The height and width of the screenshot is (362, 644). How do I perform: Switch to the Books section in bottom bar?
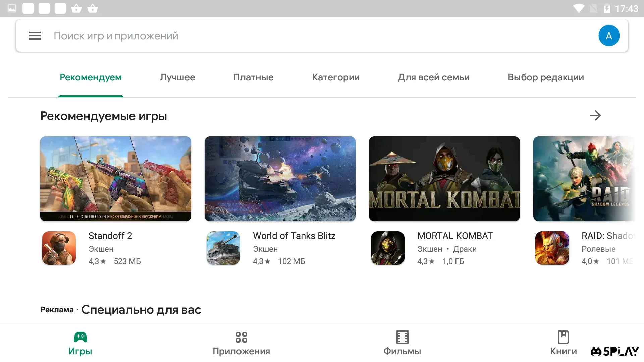pyautogui.click(x=563, y=343)
